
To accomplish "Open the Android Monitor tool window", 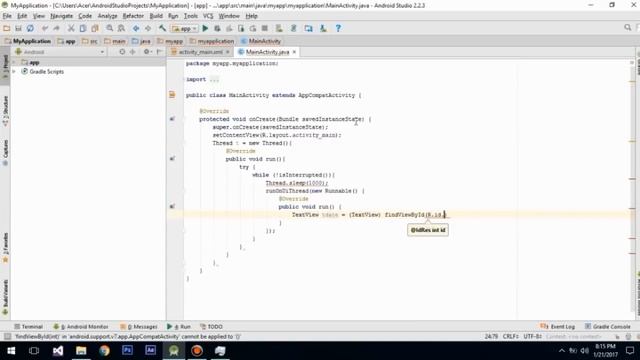I will (80, 327).
